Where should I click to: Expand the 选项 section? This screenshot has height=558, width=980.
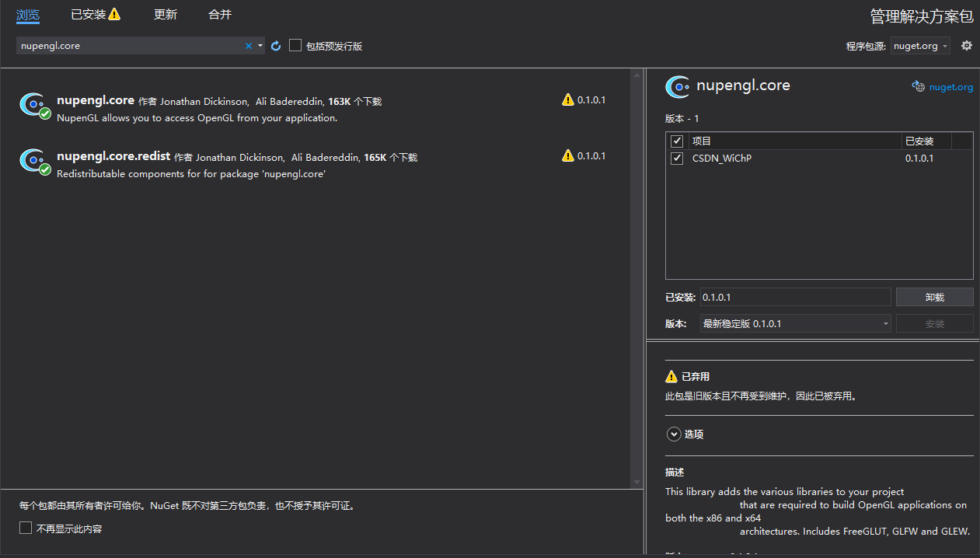(x=674, y=434)
